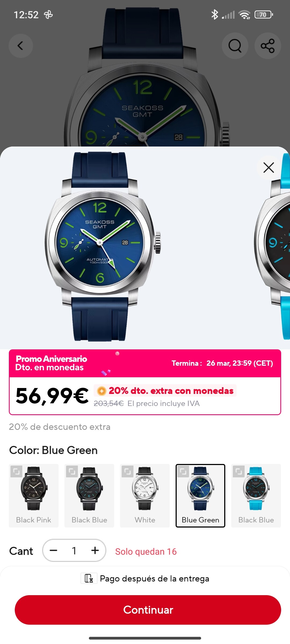Image resolution: width=290 pixels, height=644 pixels.
Task: Tap the back arrow icon
Action: click(21, 46)
